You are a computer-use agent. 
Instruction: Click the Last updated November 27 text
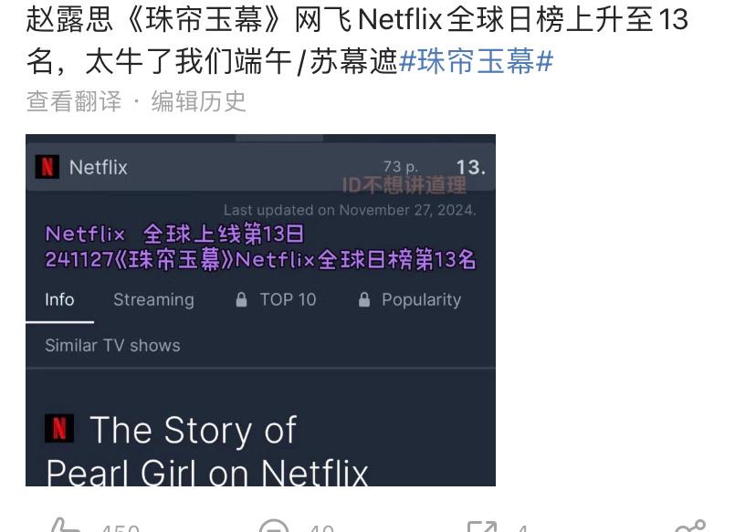click(x=350, y=210)
